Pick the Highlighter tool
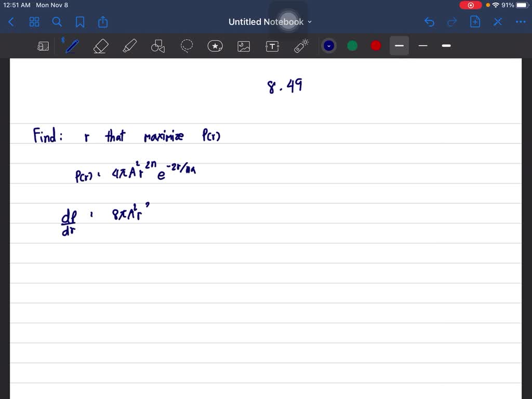The width and height of the screenshot is (532, 399). [x=129, y=46]
